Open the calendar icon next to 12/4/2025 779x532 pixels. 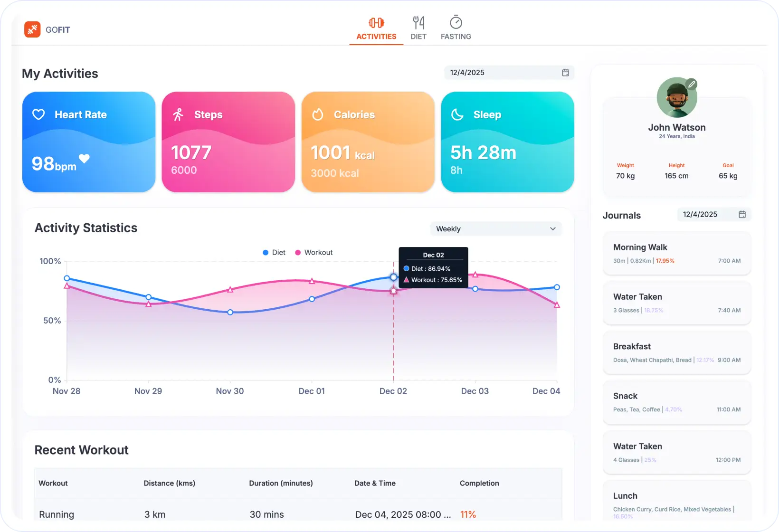(x=565, y=73)
